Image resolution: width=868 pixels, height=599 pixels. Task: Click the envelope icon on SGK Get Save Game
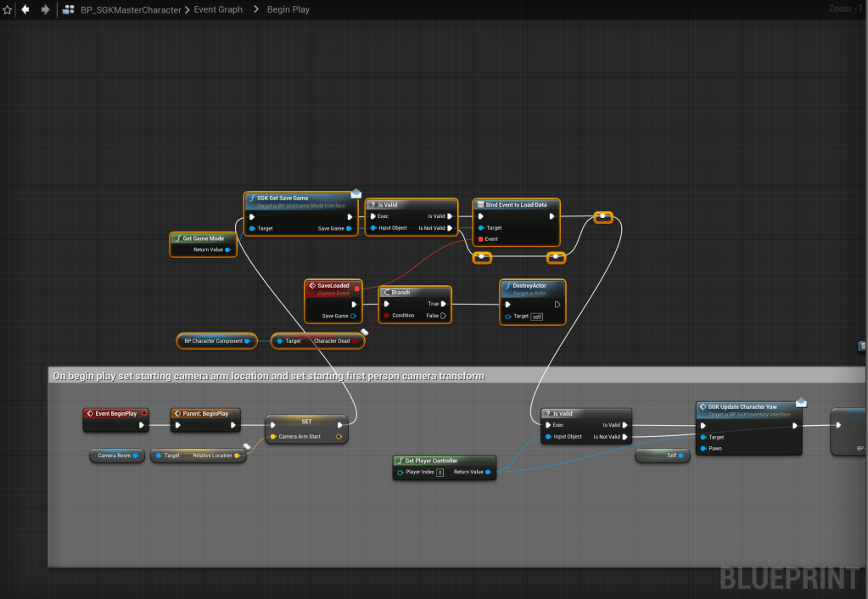pos(356,193)
